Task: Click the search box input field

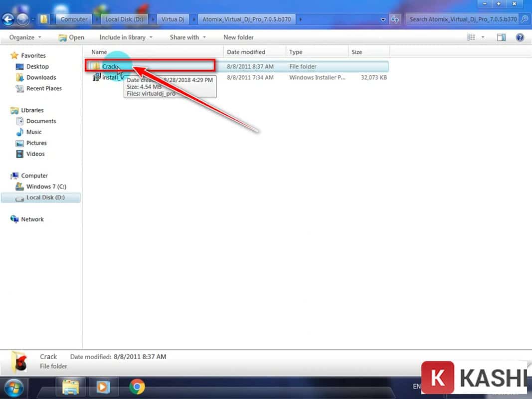Action: pos(462,19)
